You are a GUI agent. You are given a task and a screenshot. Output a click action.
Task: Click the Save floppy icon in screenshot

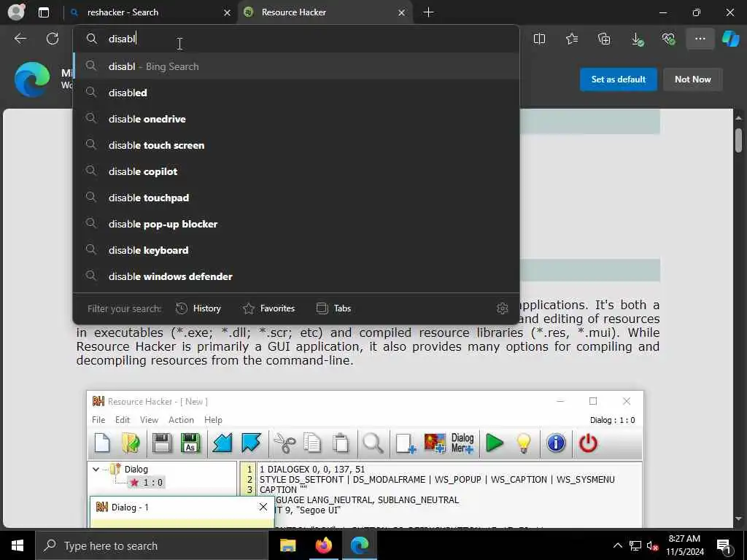pos(162,443)
